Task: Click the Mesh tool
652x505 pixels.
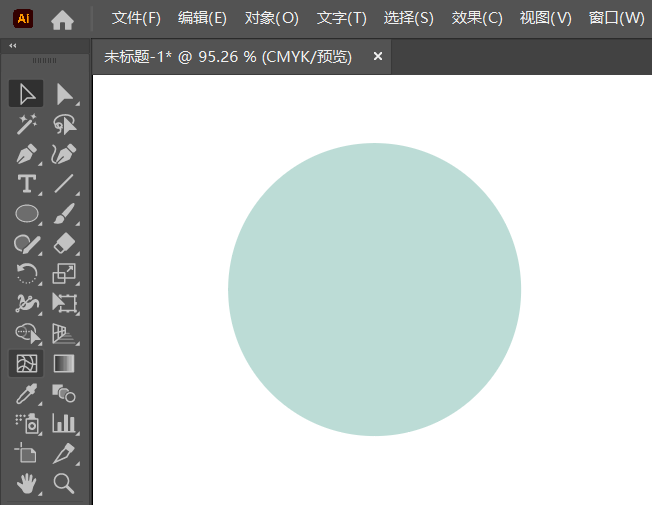Action: click(26, 364)
